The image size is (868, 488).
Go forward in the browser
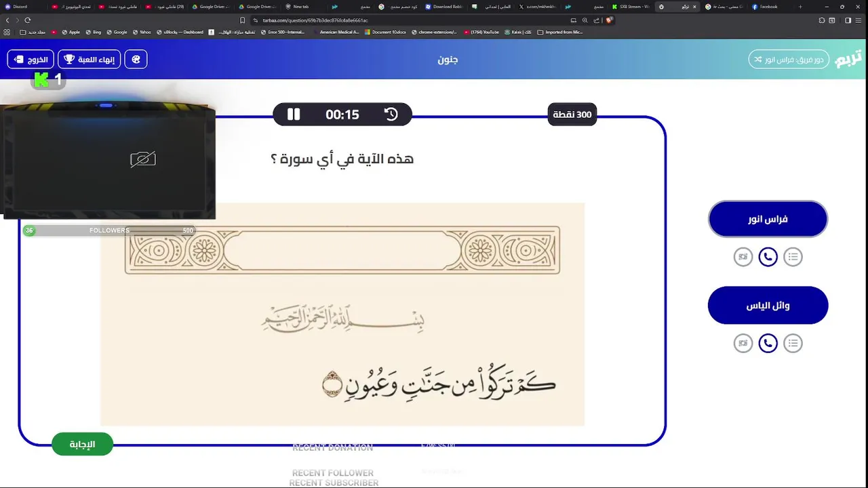(17, 20)
